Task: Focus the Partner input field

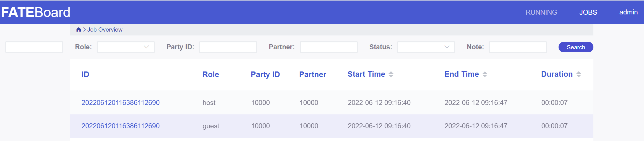Action: pyautogui.click(x=329, y=47)
